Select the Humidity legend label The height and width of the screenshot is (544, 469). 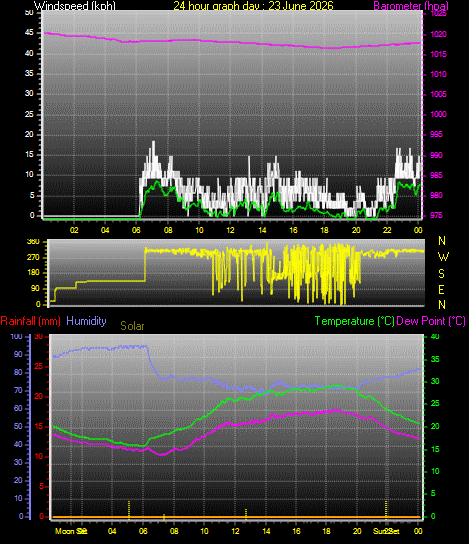click(x=86, y=321)
